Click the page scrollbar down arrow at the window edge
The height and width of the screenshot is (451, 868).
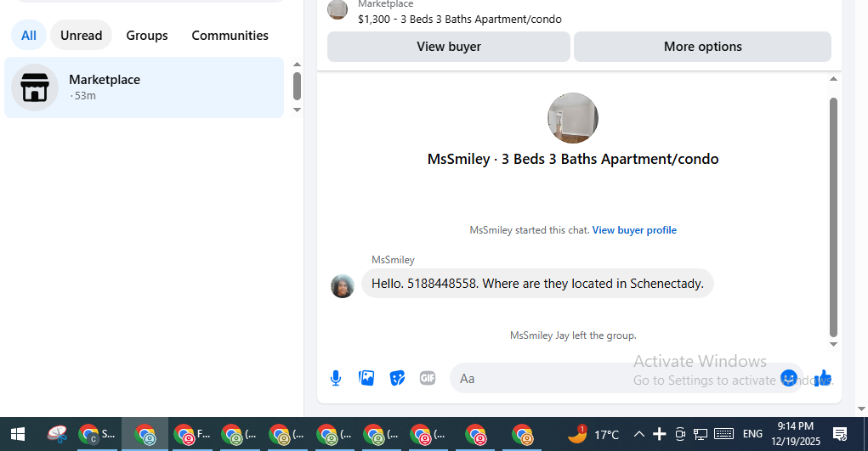[x=861, y=409]
